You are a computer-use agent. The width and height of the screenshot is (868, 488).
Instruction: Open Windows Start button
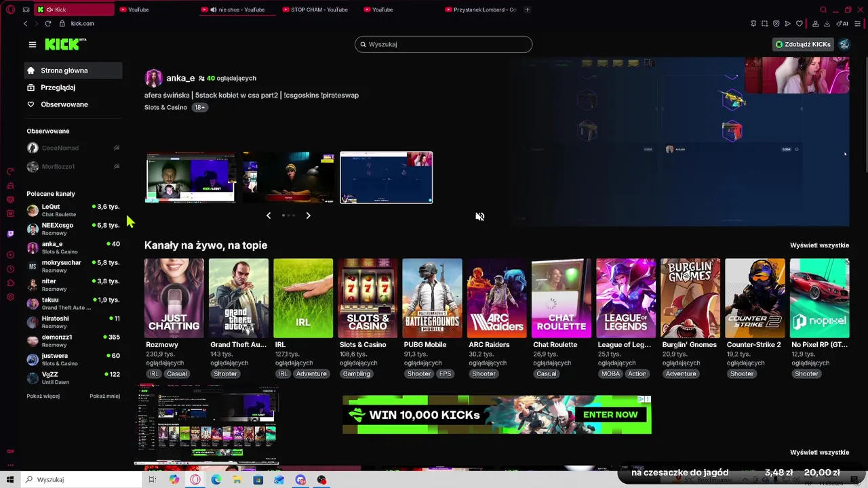10,480
